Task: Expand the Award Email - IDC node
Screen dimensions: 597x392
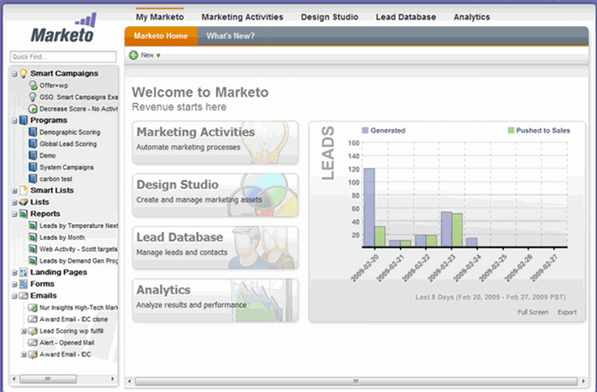Action: coord(24,355)
